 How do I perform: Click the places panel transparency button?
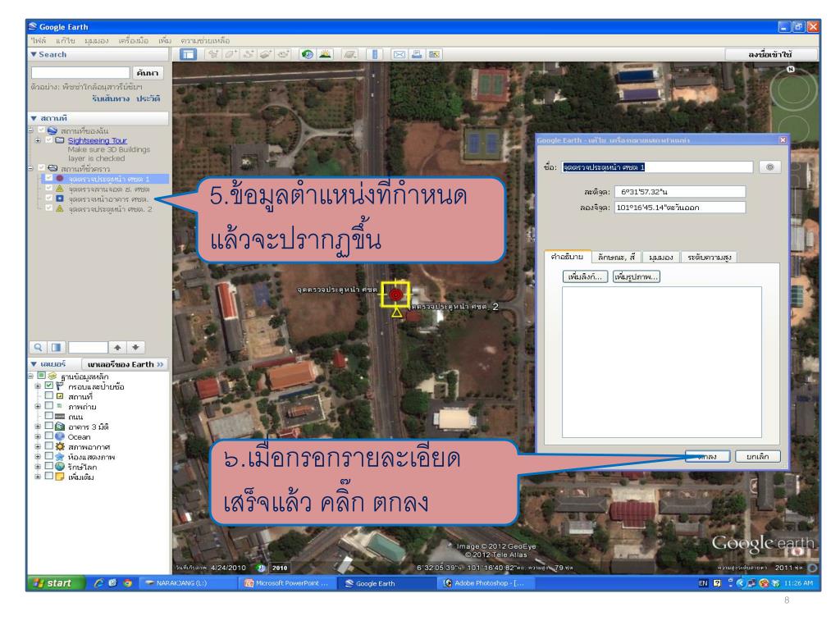tap(57, 347)
